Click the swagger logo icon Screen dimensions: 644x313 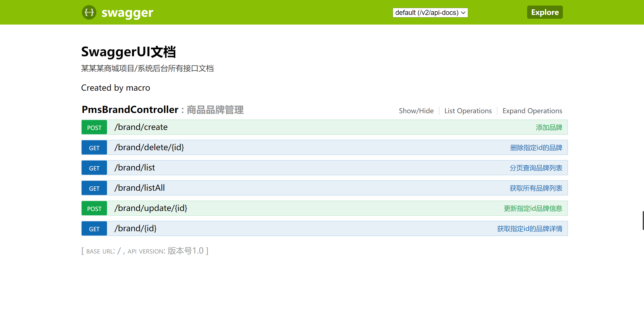click(x=89, y=12)
